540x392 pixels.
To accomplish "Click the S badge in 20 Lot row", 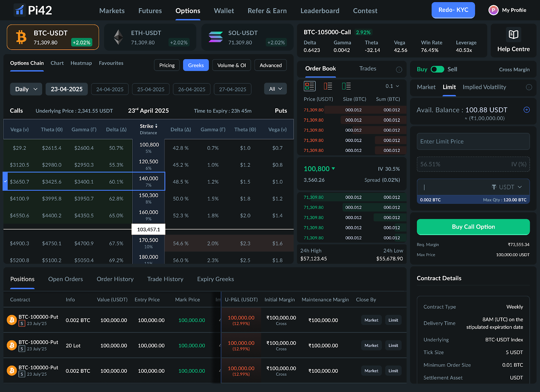I will (22, 349).
